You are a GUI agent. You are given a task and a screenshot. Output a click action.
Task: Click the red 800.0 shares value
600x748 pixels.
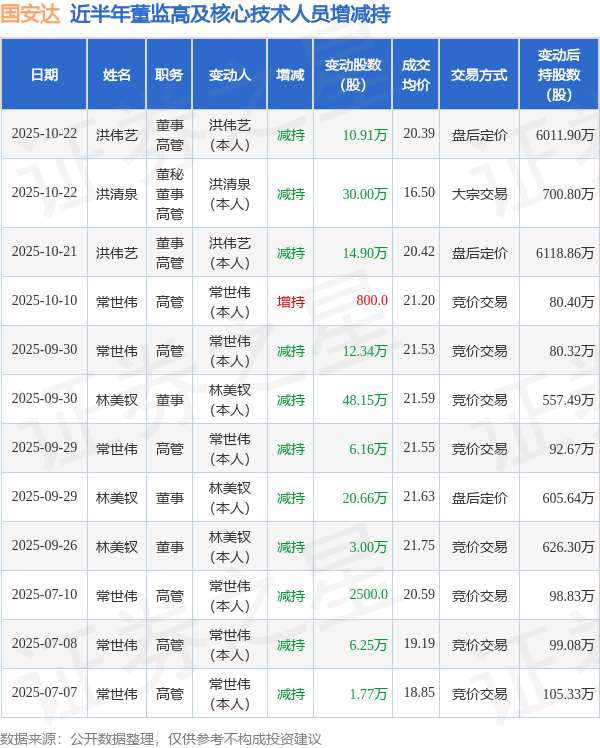coord(372,301)
